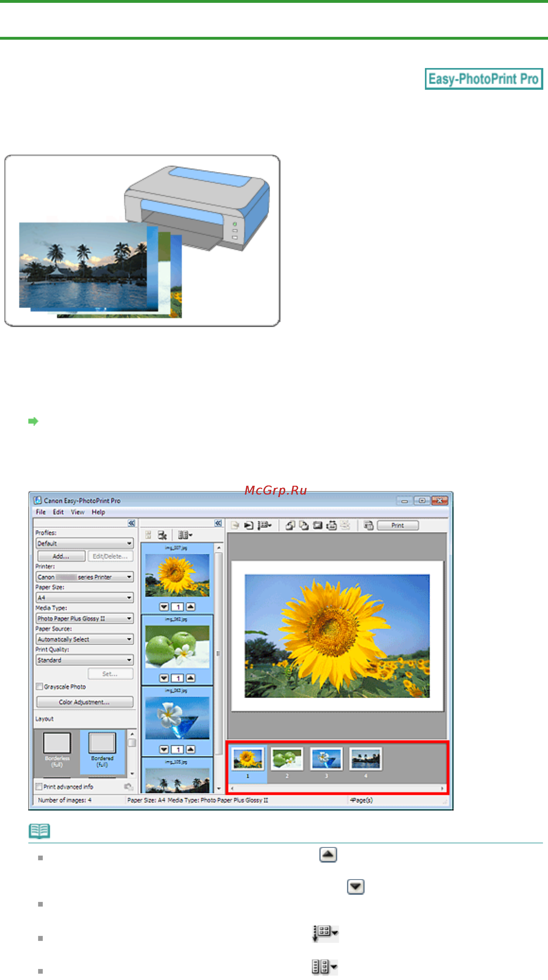Increase copies for the green apples image
The image size is (548, 980).
pyautogui.click(x=191, y=678)
